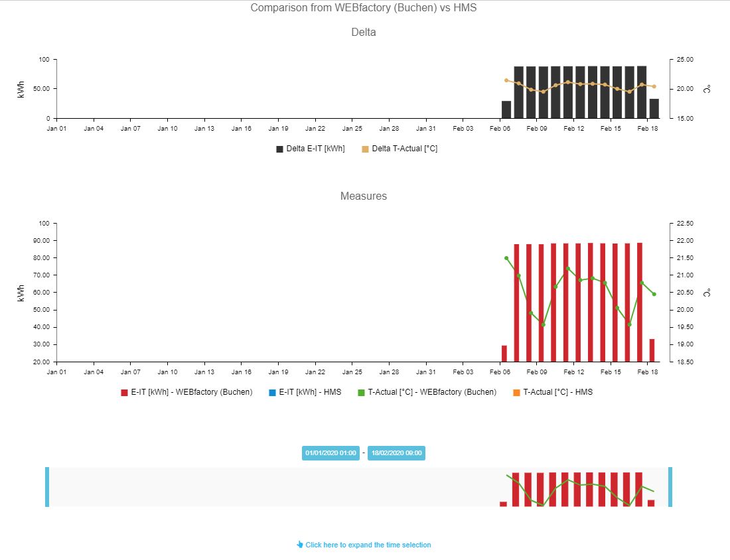730x560 pixels.
Task: Click the red E-IT WEBfactory legend swatch
Action: pos(124,393)
